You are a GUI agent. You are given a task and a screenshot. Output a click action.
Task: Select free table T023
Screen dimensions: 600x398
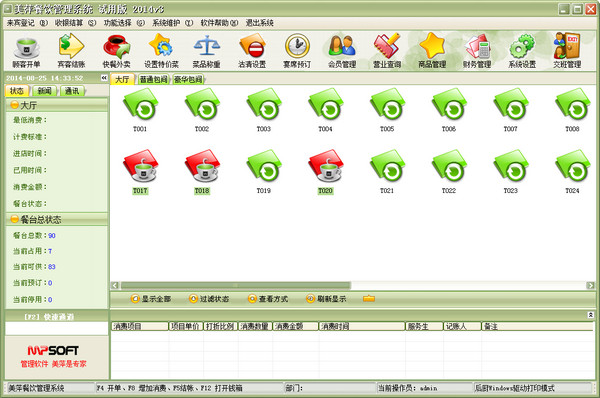click(x=511, y=172)
